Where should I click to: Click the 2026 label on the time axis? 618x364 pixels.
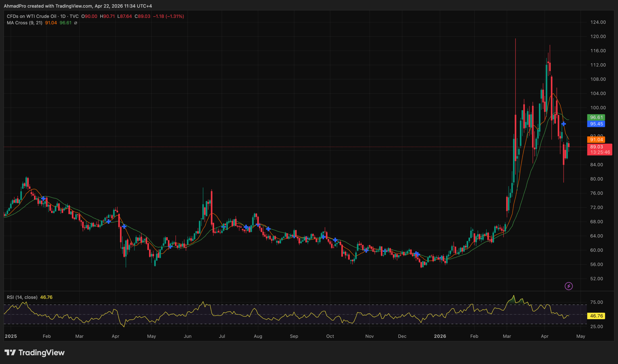[x=440, y=336]
